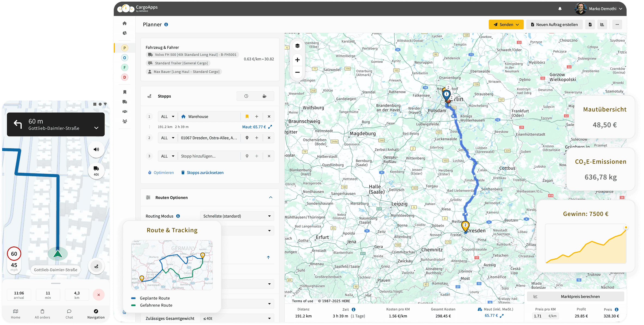Viewport: 644px width, 325px height.
Task: Open the truck fleet icon in sidebar
Action: (125, 102)
